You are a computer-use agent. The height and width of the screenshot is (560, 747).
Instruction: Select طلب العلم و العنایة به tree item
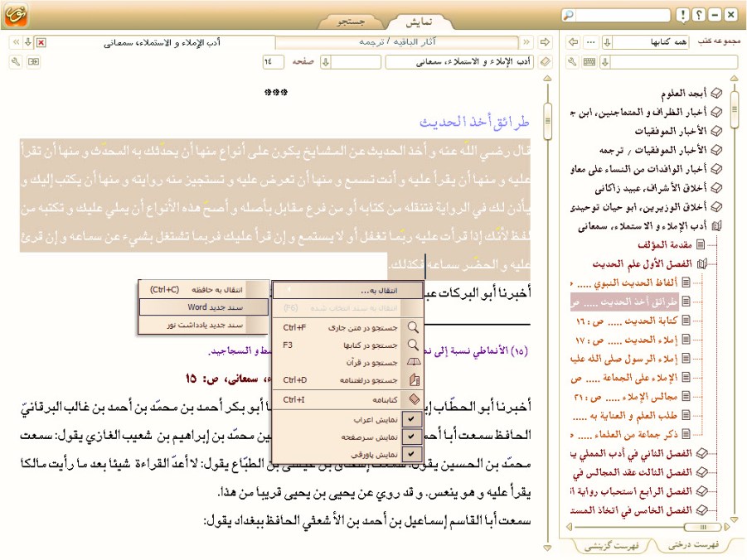point(625,416)
